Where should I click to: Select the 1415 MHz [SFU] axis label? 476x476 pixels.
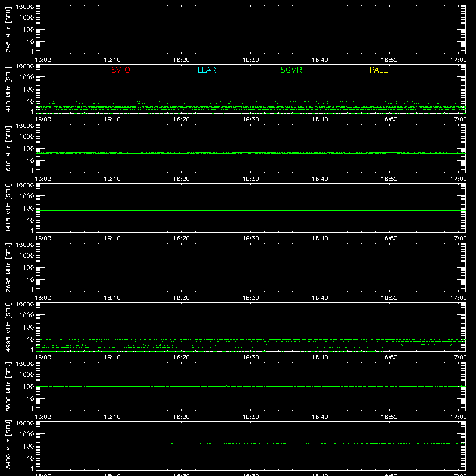[8, 208]
